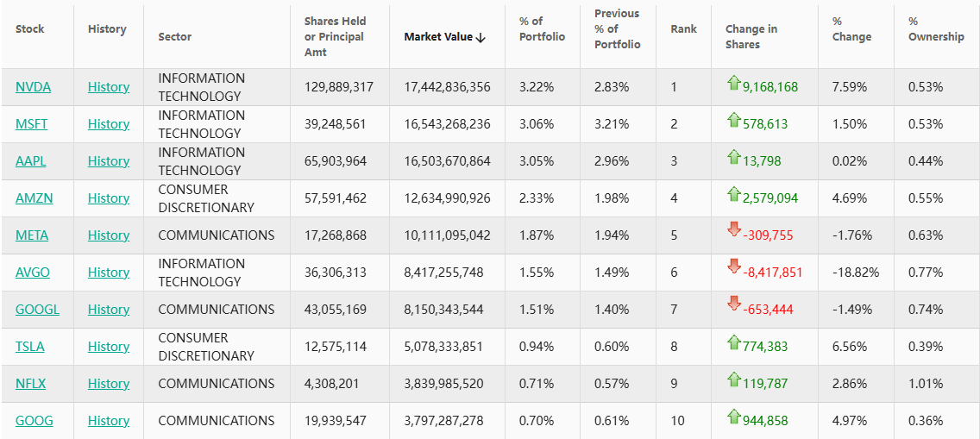Click the green up arrow in NVDA row
Viewport: 980px width, 439px height.
point(734,83)
